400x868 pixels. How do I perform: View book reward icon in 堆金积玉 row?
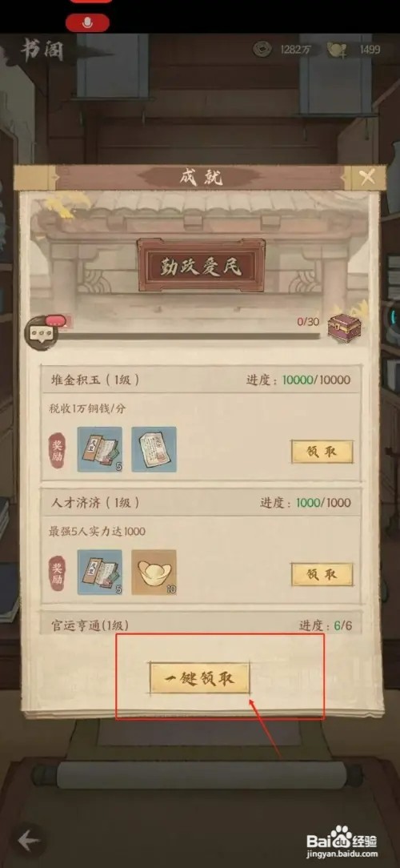(x=99, y=449)
